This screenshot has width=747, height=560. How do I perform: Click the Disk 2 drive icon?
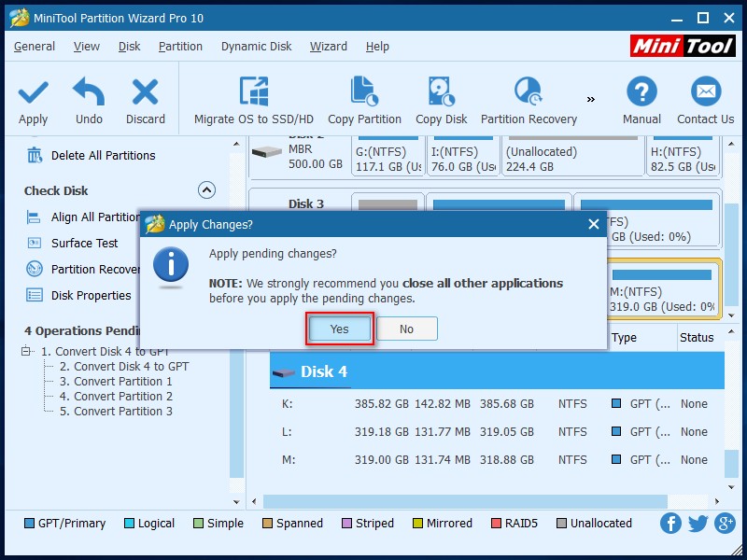point(267,152)
